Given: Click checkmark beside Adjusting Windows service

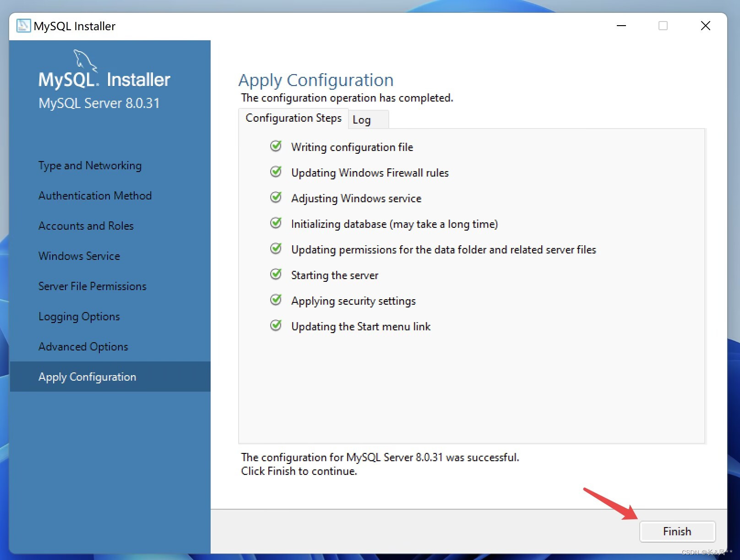Looking at the screenshot, I should point(276,198).
